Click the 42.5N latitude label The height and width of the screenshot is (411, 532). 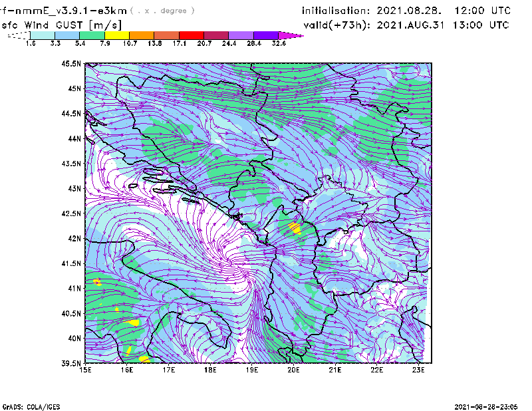[x=71, y=213]
